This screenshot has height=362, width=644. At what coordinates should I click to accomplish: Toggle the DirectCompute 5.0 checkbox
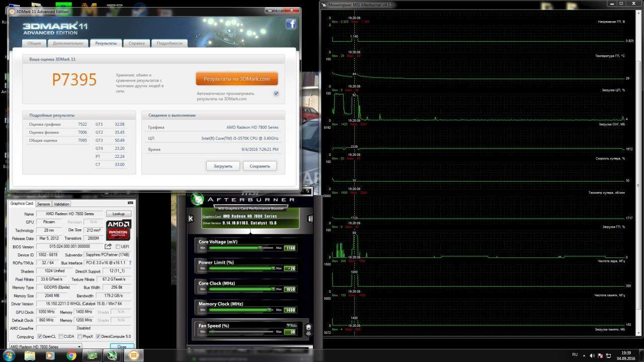tap(98, 336)
